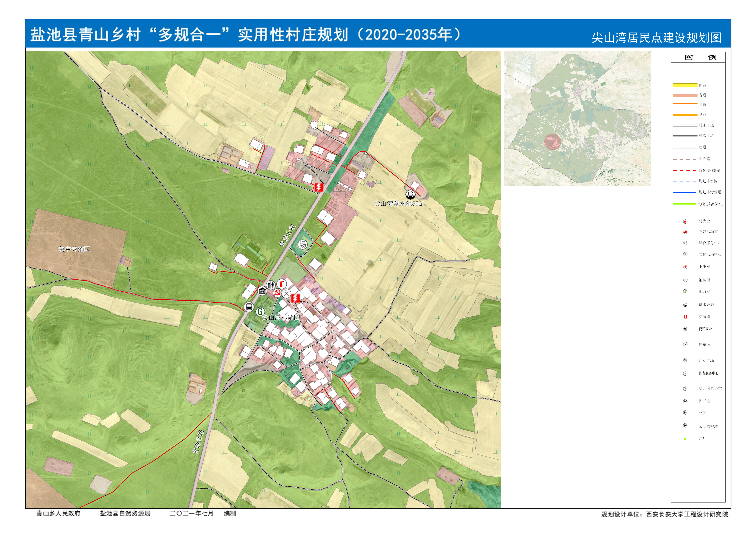
Task: Click the red circle on the overview inset map
Action: coord(552,142)
